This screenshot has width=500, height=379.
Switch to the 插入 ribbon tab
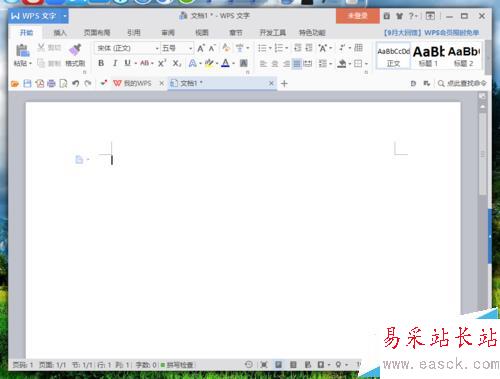point(60,33)
